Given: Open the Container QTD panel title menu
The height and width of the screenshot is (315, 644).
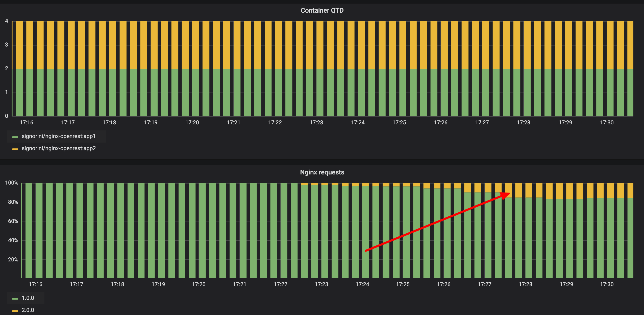Looking at the screenshot, I should pos(322,10).
